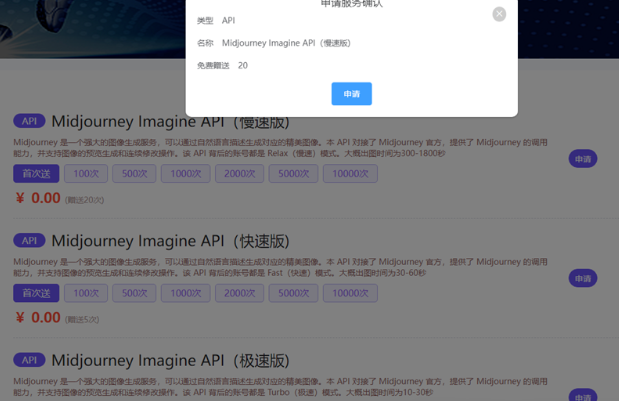Click the API badge beside the 快速版 title

(29, 241)
